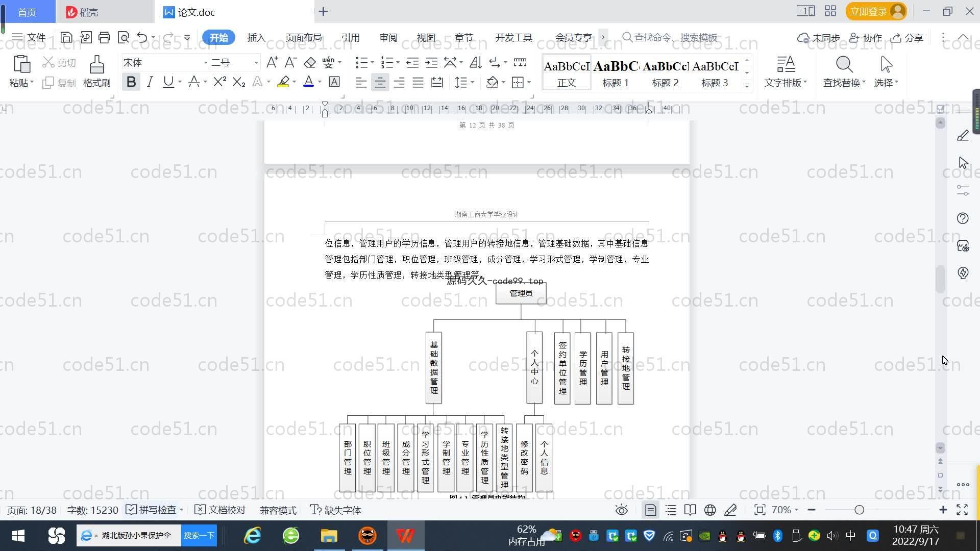The image size is (980, 551).
Task: Toggle page view layout in status bar
Action: point(651,510)
